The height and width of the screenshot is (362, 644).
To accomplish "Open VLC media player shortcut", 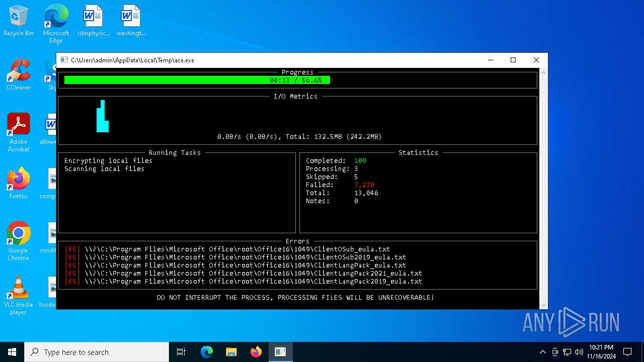I will (x=19, y=296).
